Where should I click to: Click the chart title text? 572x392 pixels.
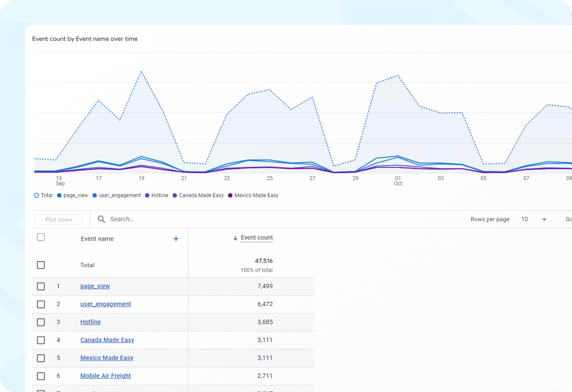coord(85,39)
